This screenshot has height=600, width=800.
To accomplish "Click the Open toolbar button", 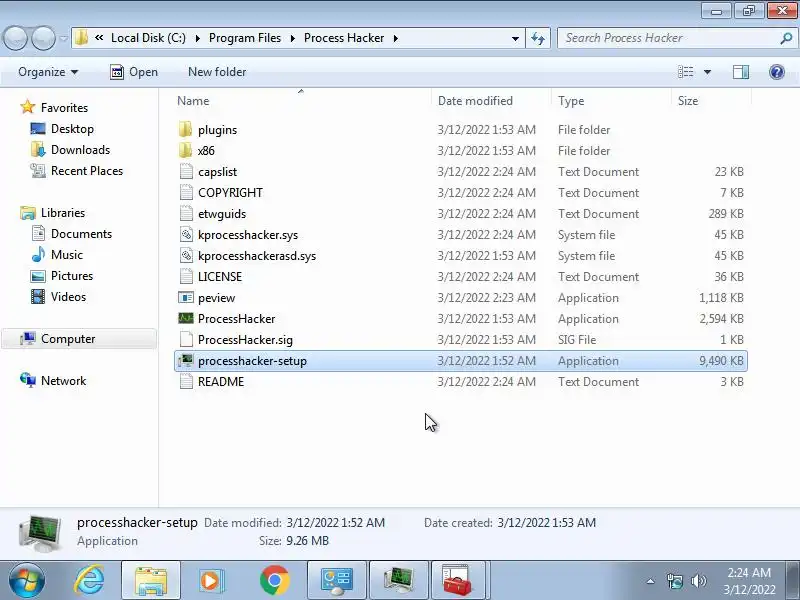I will pyautogui.click(x=134, y=72).
